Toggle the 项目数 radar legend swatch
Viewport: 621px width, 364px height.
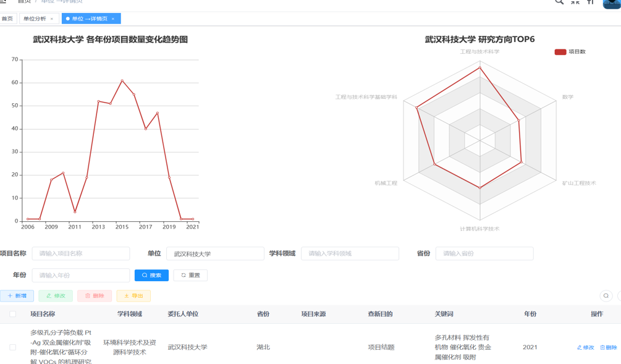point(560,52)
